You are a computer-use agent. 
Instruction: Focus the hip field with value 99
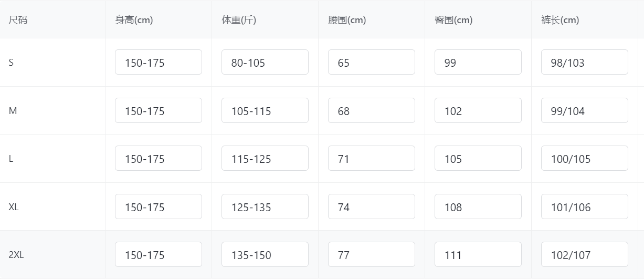pos(478,63)
